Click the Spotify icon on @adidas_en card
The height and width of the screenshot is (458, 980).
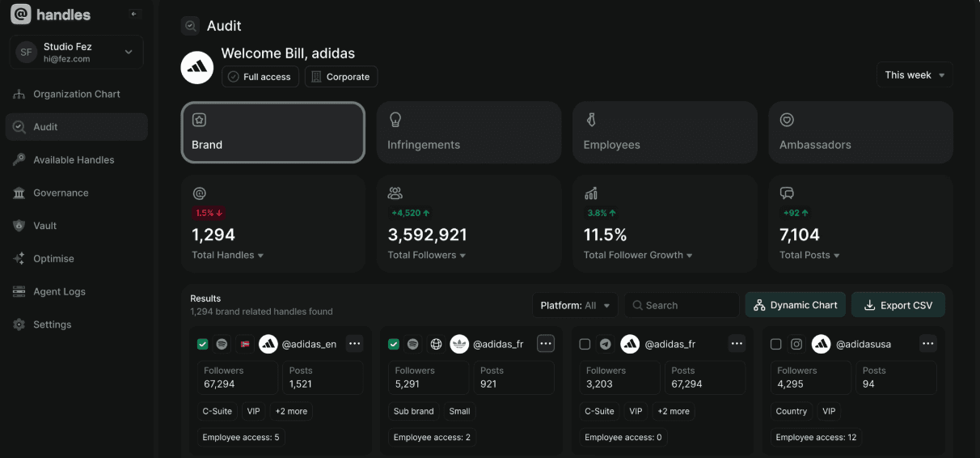pyautogui.click(x=222, y=344)
